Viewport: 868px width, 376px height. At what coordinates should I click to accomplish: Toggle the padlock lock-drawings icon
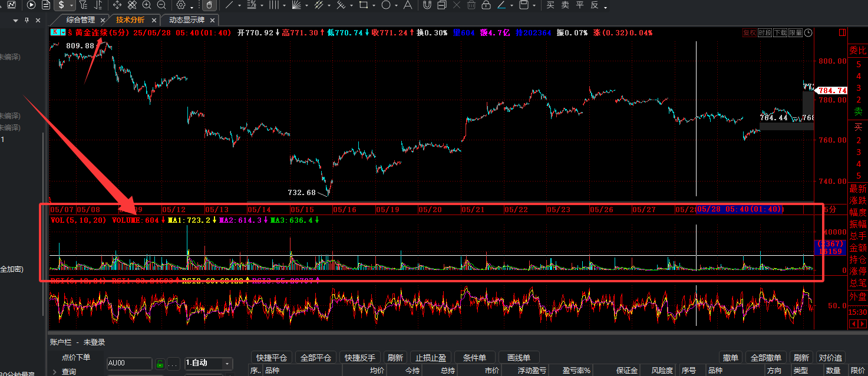(x=486, y=5)
